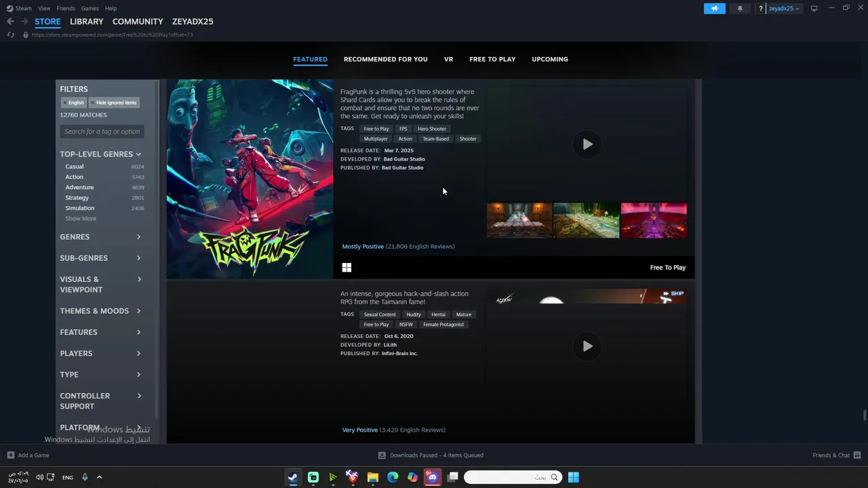This screenshot has height=488, width=868.
Task: Click the Windows platform icon for FragPunk
Action: tap(347, 268)
